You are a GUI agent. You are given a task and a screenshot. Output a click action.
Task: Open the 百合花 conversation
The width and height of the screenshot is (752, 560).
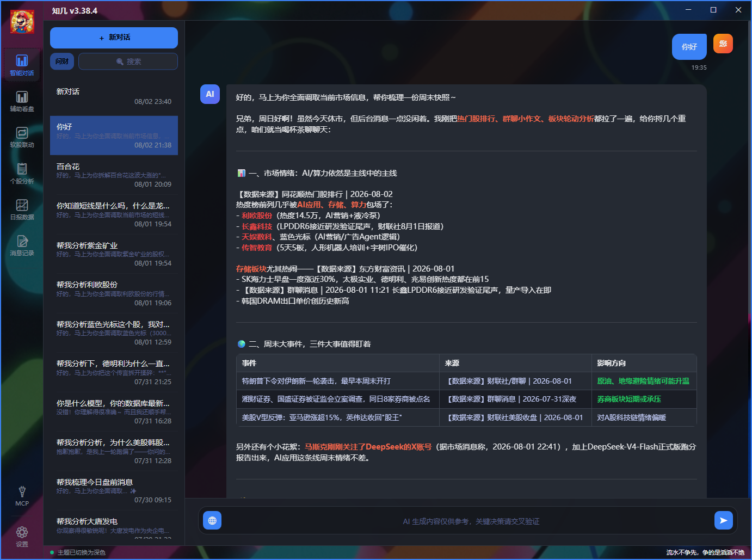114,175
